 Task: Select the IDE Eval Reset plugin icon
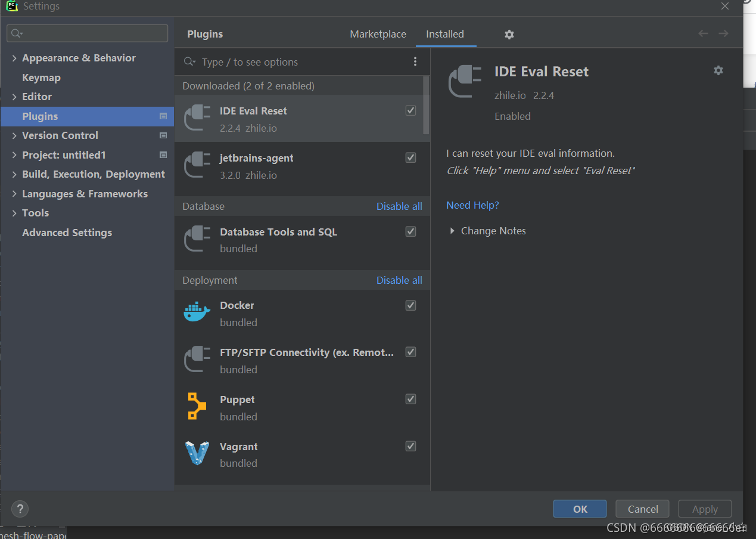(x=197, y=117)
